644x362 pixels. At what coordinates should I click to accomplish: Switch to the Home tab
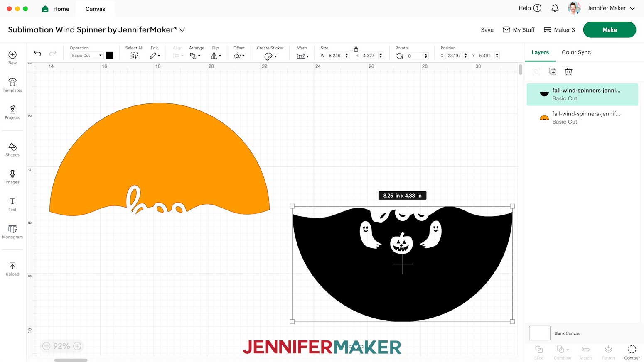tap(56, 9)
